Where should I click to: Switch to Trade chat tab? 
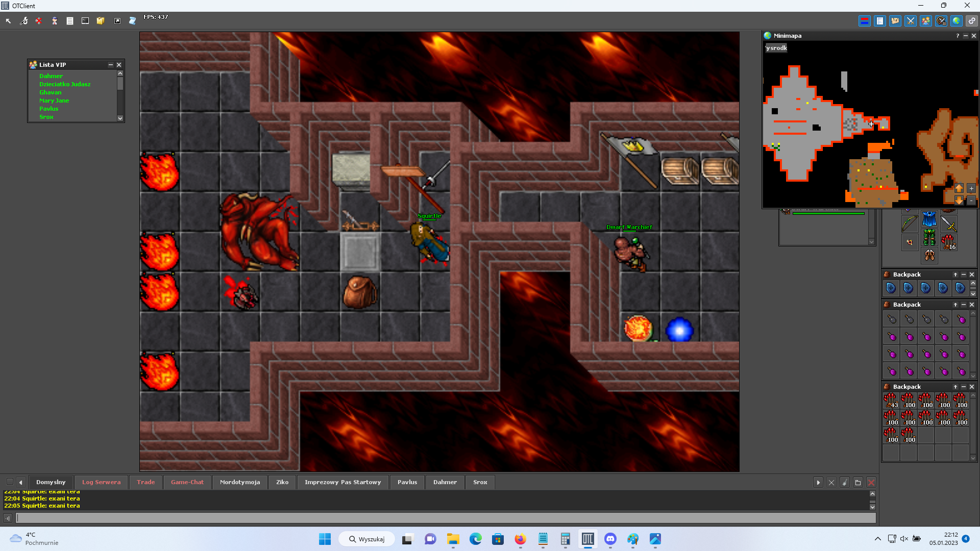(145, 482)
